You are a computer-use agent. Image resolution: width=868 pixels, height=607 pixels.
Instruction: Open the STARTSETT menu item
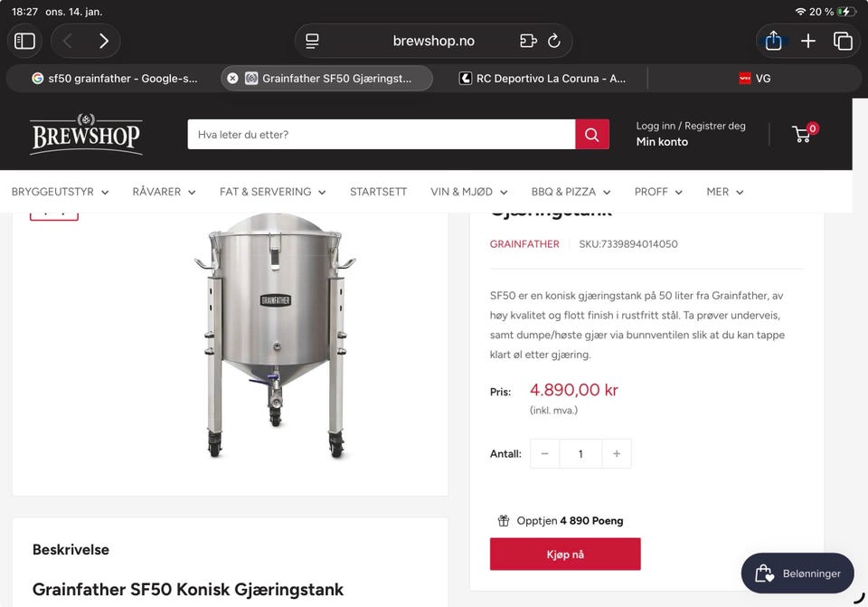378,192
